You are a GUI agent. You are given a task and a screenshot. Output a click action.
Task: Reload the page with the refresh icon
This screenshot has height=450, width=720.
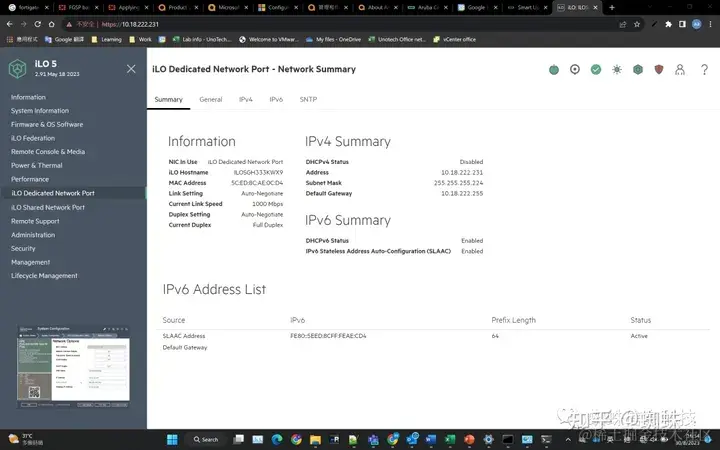[x=38, y=24]
